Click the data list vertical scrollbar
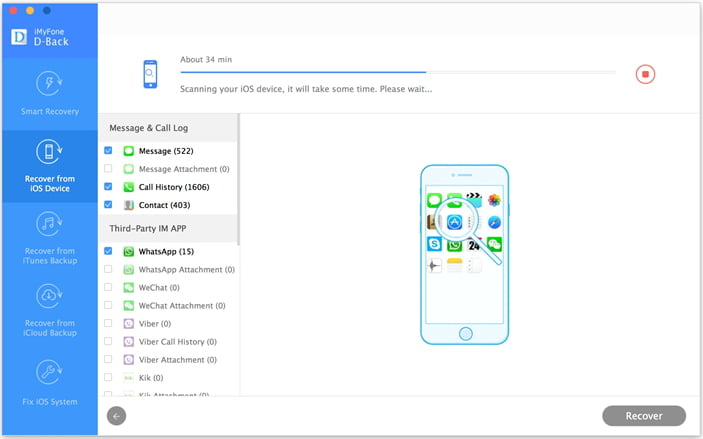Image resolution: width=703 pixels, height=439 pixels. 239,179
